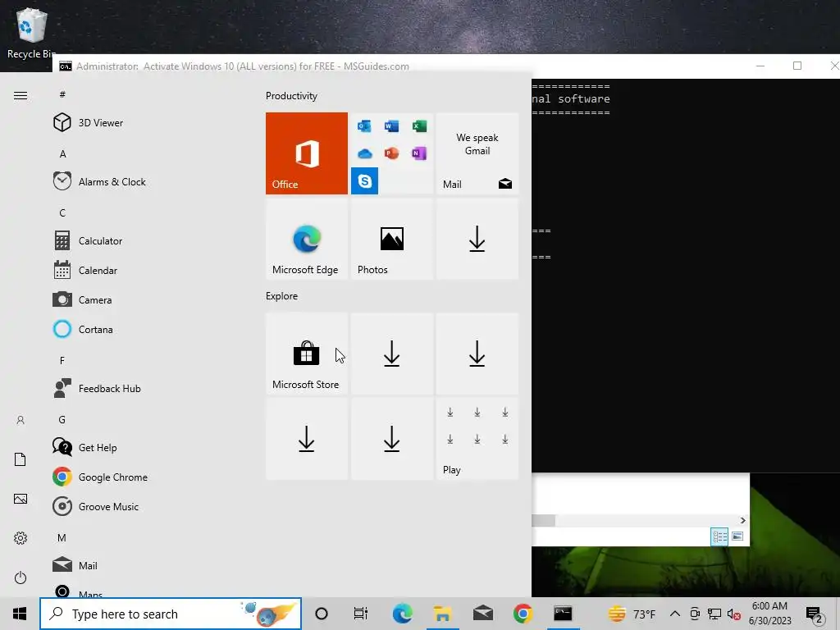840x630 pixels.
Task: Open the Mail tile saying We speak Gmail
Action: point(477,153)
